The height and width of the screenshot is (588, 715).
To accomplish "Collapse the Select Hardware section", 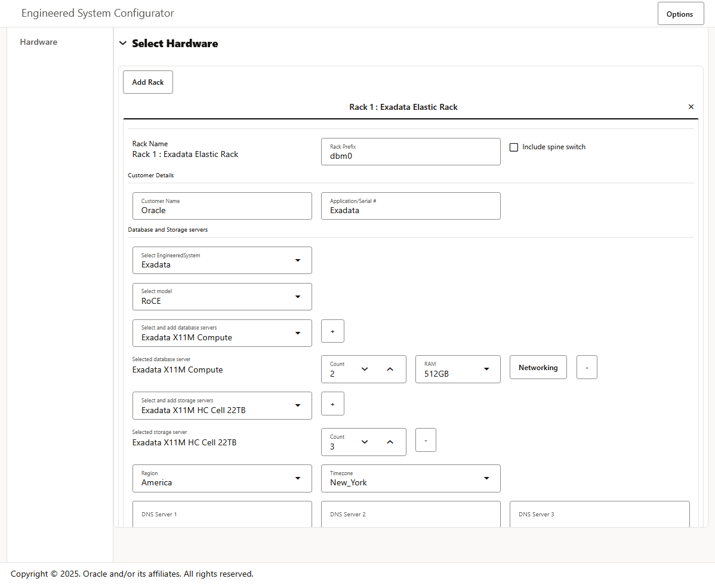I will (122, 43).
